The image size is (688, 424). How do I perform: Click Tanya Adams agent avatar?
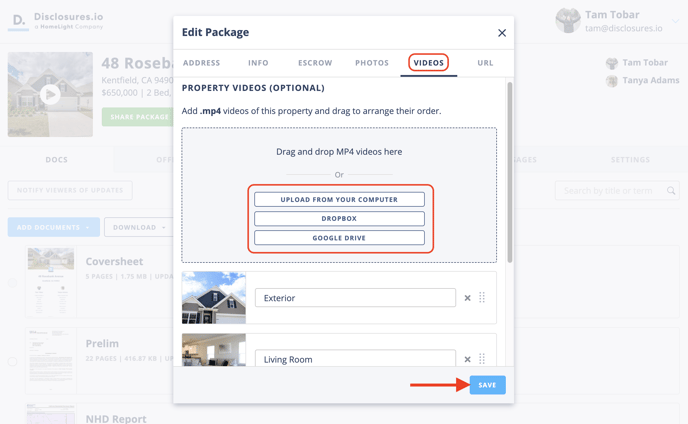pyautogui.click(x=612, y=81)
